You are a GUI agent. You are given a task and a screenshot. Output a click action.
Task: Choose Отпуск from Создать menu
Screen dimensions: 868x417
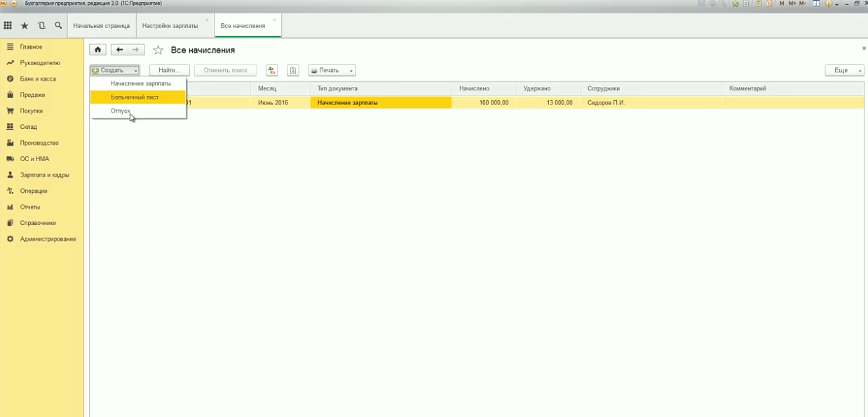[x=137, y=111]
